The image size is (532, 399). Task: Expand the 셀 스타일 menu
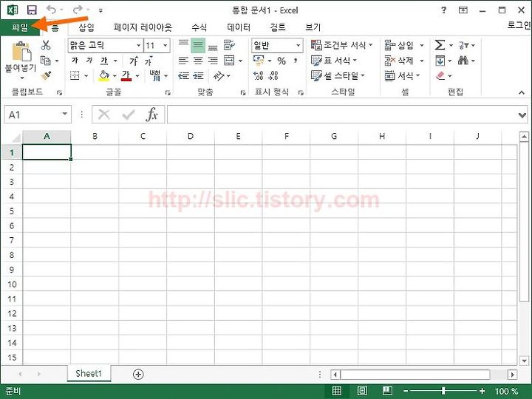(x=338, y=75)
